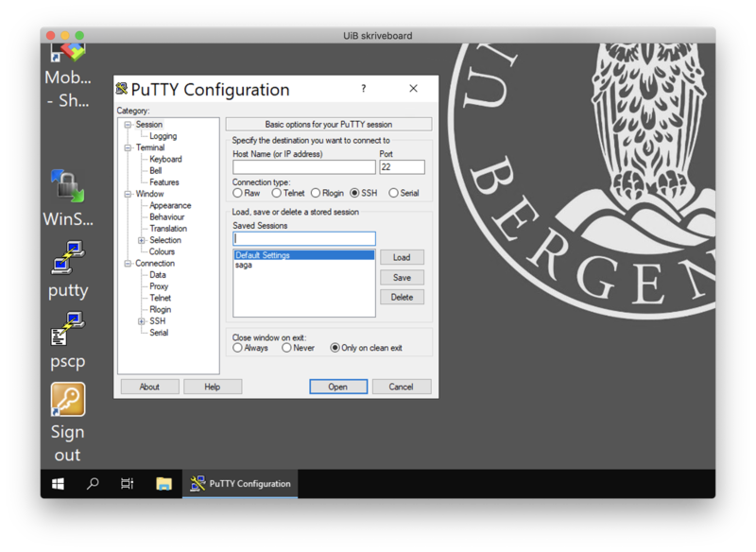Viewport: 756px width, 552px height.
Task: Click the taskbar search magnifier icon
Action: [x=93, y=484]
